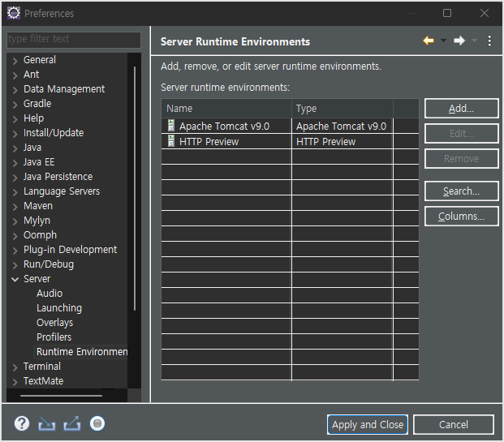
Task: Select Language Servers in the tree
Action: (62, 191)
